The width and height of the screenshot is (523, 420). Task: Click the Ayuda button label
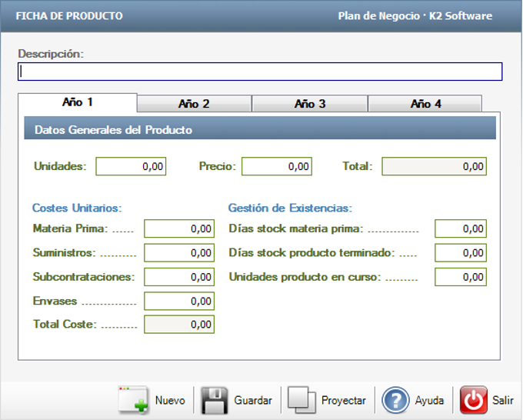pos(429,400)
